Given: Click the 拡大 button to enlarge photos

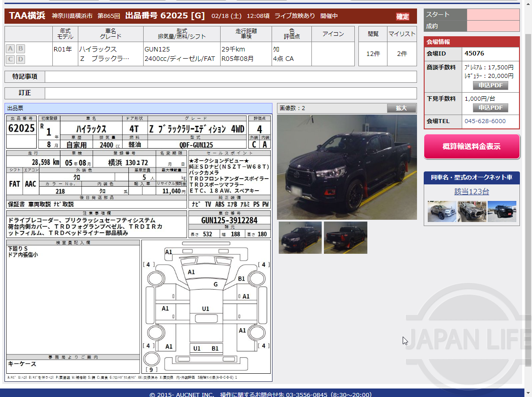Looking at the screenshot, I should pos(401,108).
